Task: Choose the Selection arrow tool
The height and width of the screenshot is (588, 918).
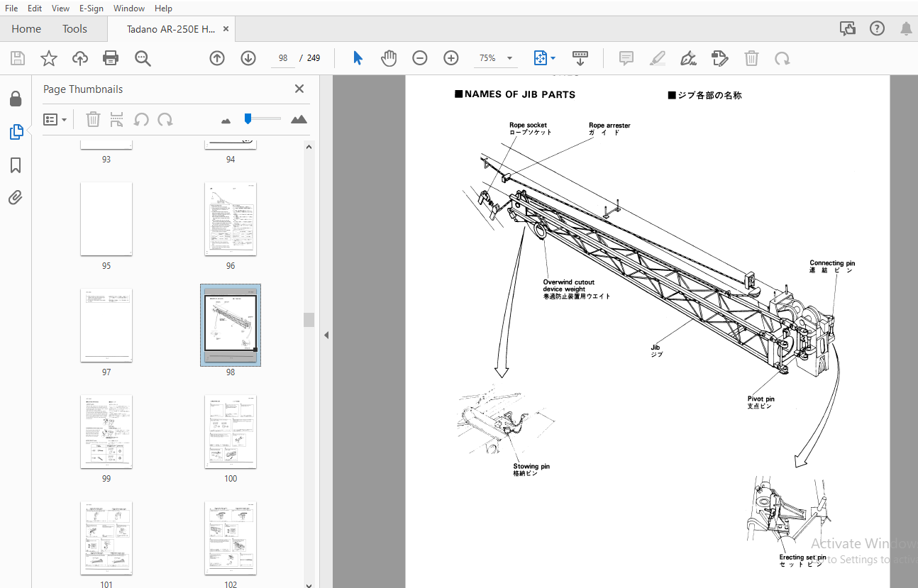Action: point(358,58)
